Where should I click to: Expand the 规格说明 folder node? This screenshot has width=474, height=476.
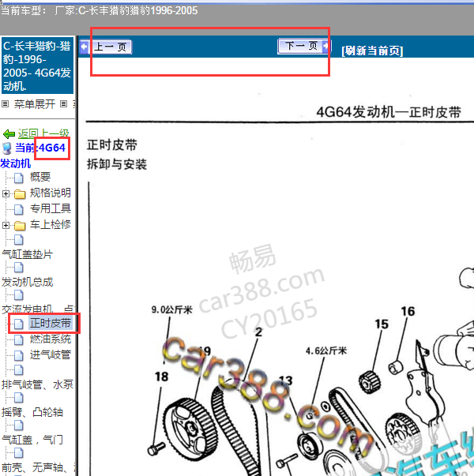click(6, 193)
